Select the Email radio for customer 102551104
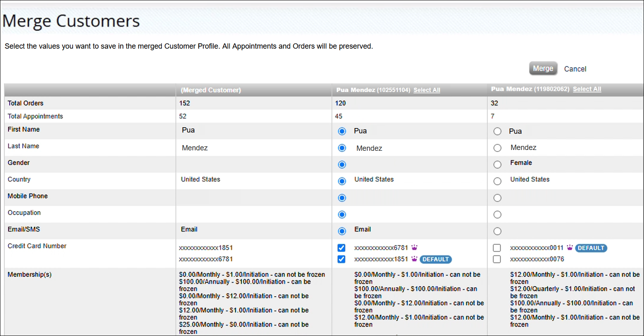 point(342,231)
